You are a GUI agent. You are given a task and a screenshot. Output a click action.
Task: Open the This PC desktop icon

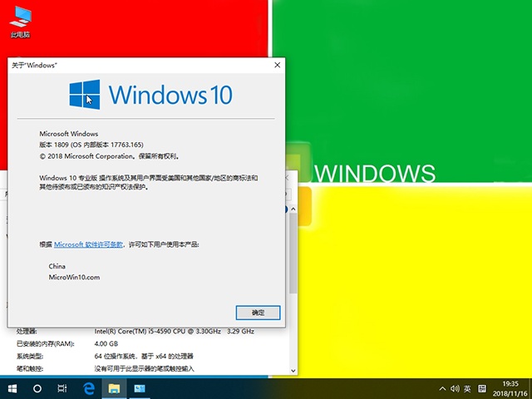point(20,21)
